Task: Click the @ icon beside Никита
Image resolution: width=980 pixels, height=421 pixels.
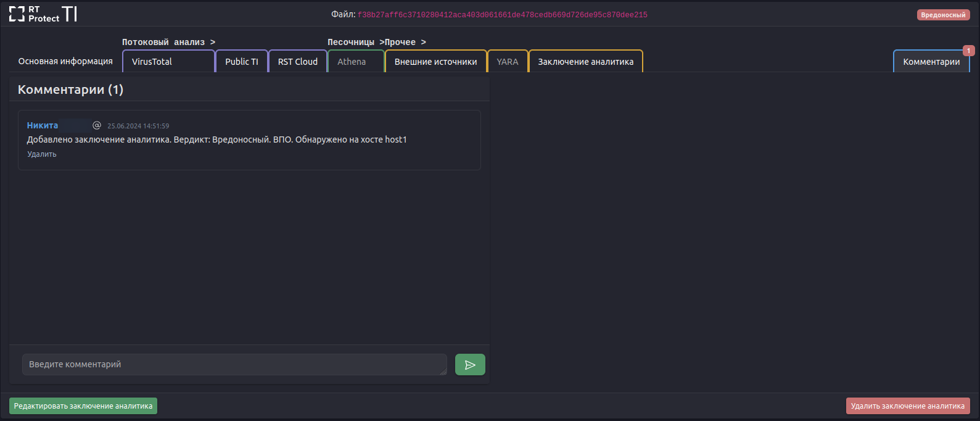Action: (x=97, y=125)
